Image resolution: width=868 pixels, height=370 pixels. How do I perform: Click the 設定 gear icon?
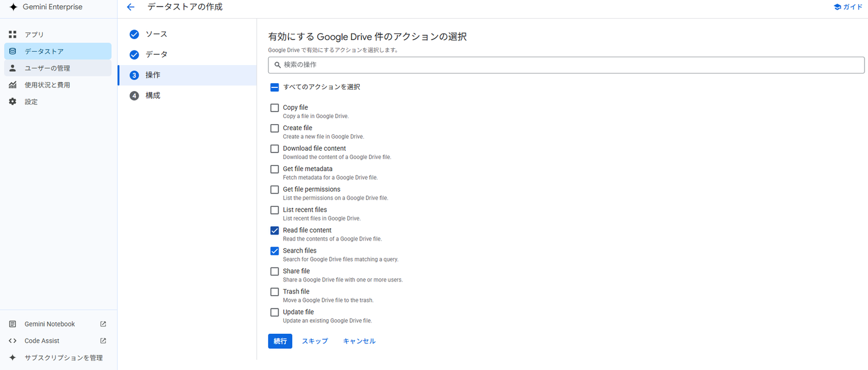13,102
